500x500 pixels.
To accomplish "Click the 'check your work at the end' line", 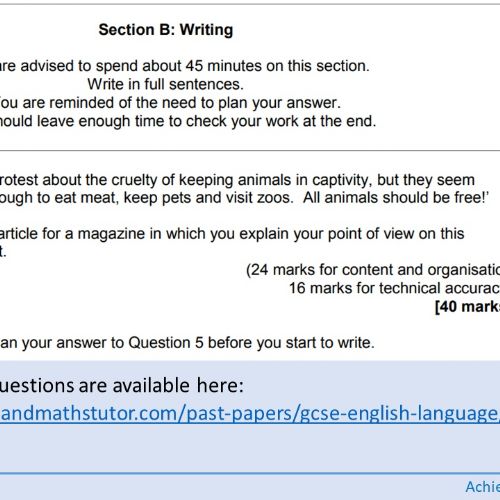I will click(188, 121).
